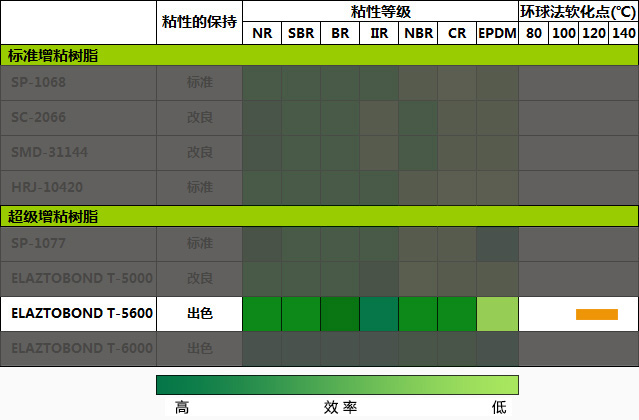Select the dimmed SC-2066 row label

tap(38, 117)
